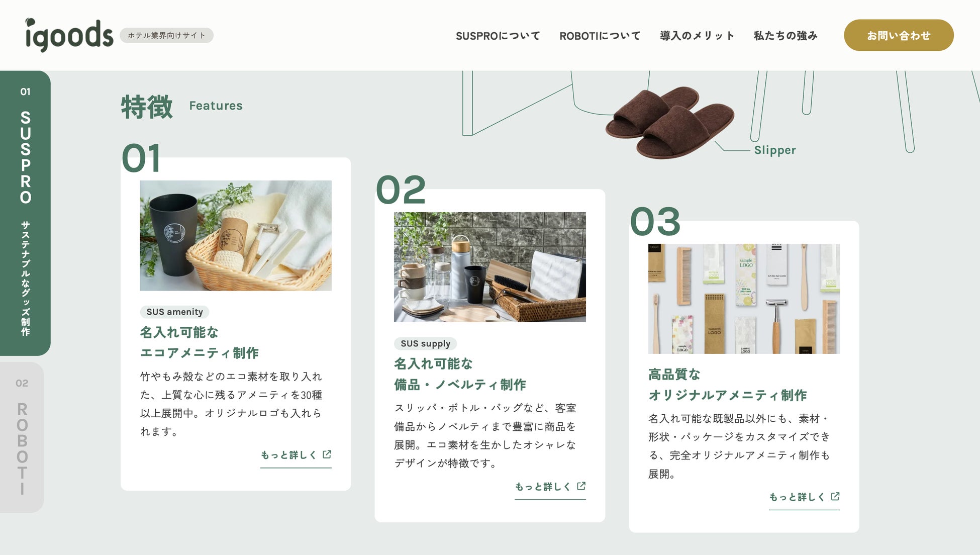Click external link icon in card 01

(x=327, y=454)
